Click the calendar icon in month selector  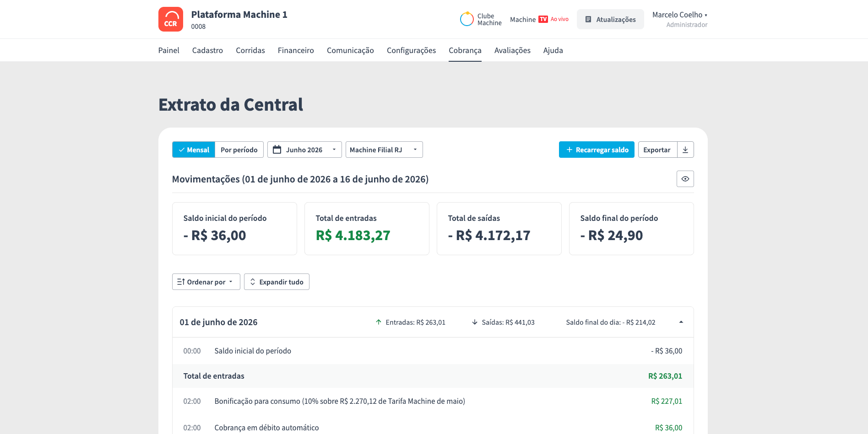[x=277, y=150]
